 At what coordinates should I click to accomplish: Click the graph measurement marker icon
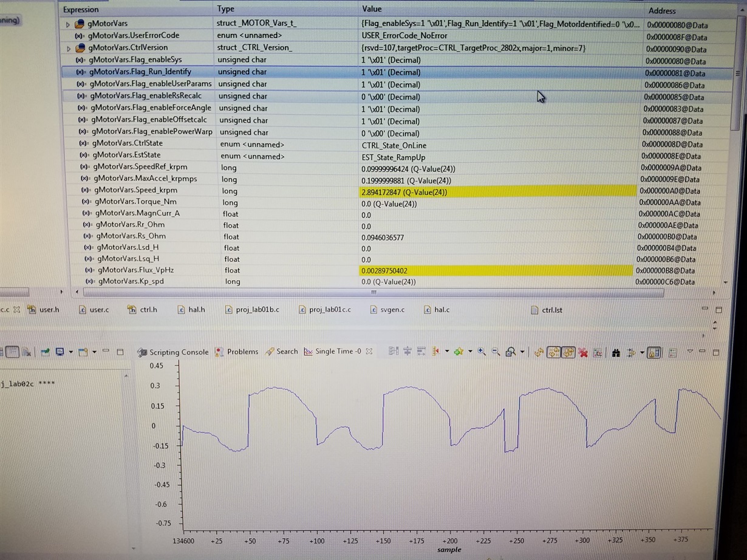pos(435,351)
